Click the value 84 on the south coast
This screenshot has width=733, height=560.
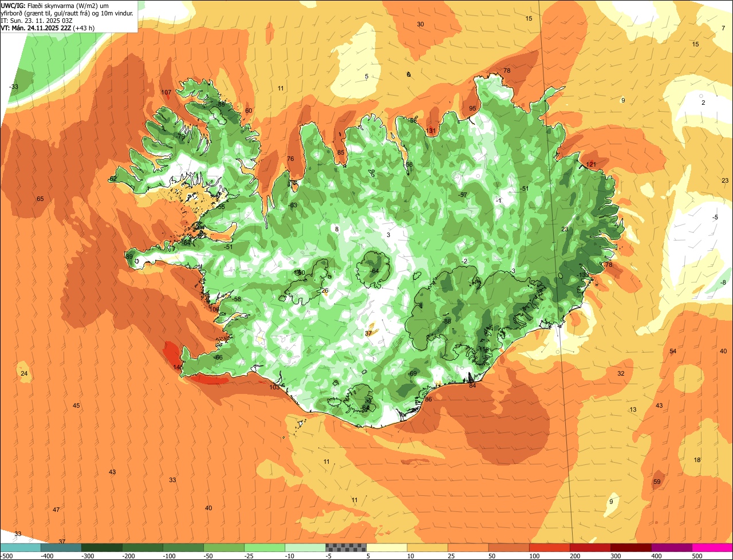(472, 385)
